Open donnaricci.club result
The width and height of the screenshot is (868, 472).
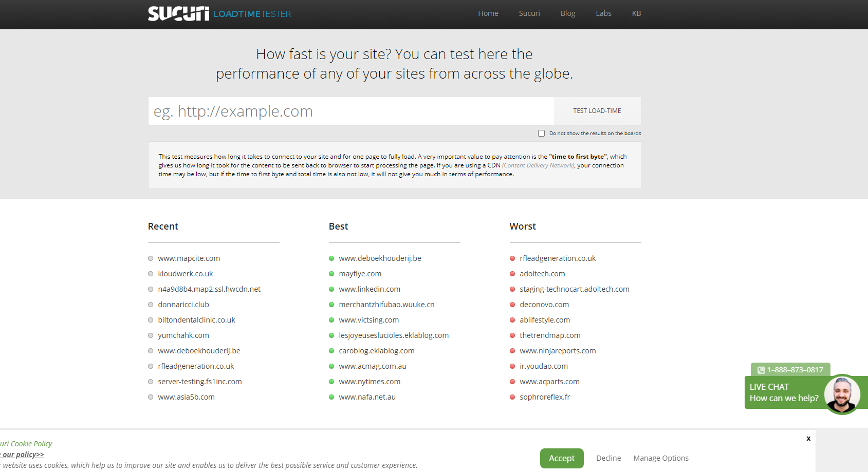click(183, 305)
